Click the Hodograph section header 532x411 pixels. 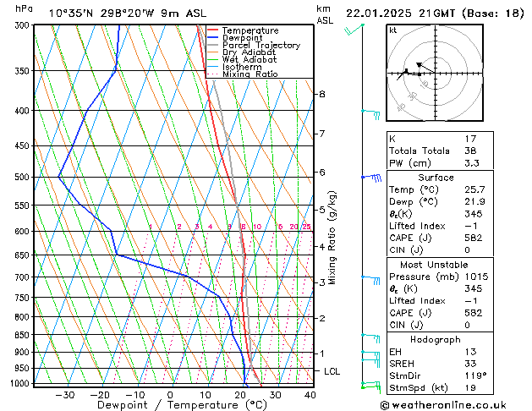click(436, 339)
